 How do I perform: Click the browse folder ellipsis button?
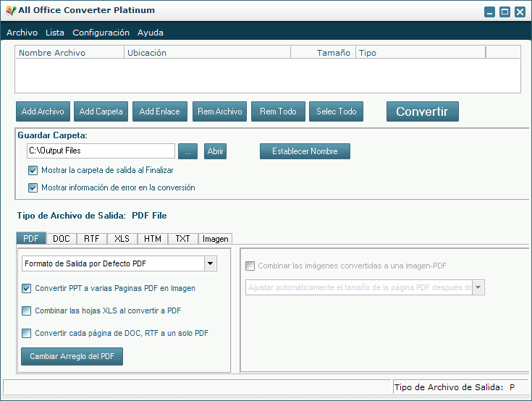(187, 151)
